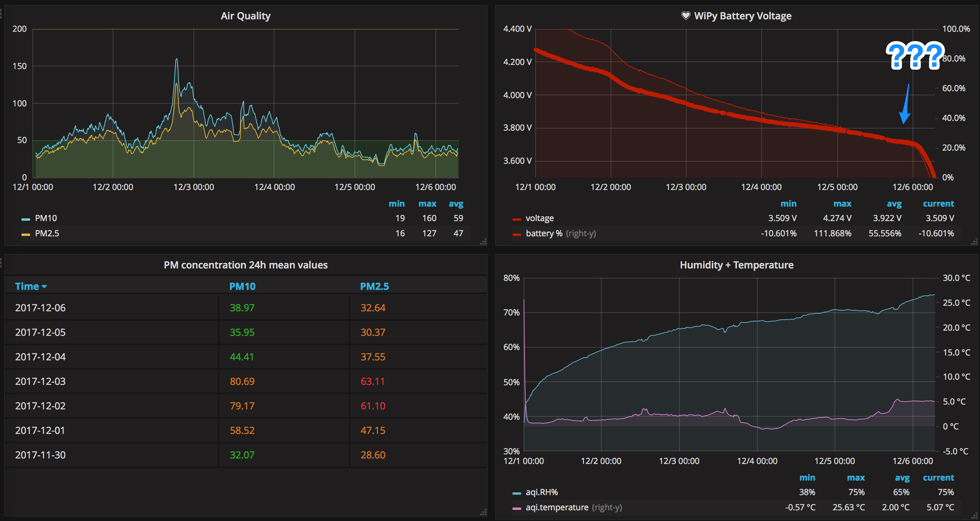This screenshot has height=521, width=980.
Task: Open the PM concentration 24h mean values menu
Action: (x=245, y=265)
